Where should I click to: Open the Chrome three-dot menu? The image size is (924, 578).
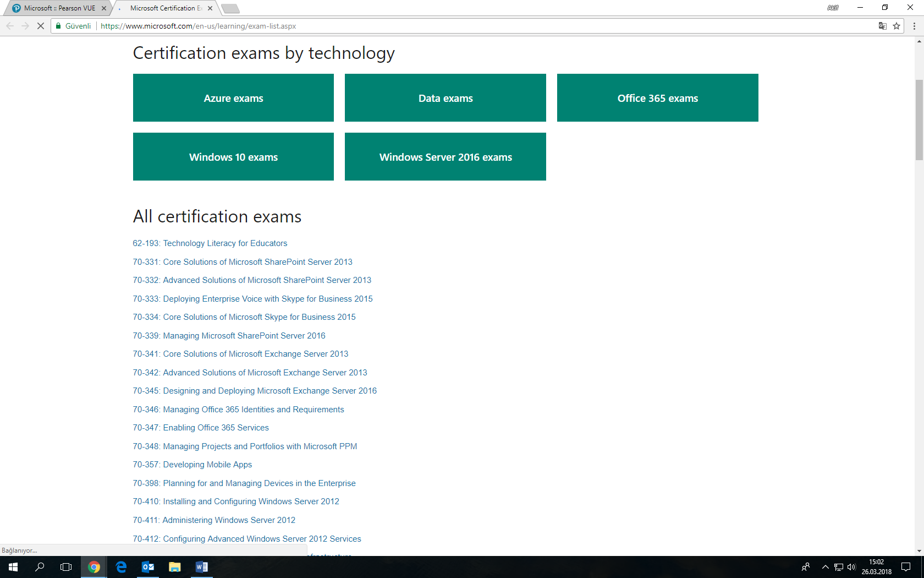pyautogui.click(x=914, y=26)
